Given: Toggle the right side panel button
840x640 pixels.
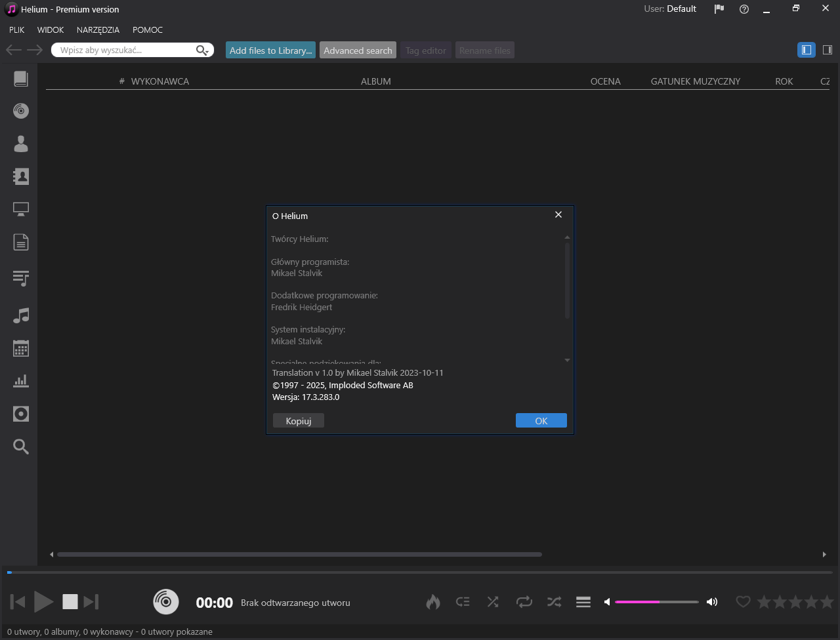Looking at the screenshot, I should [x=827, y=50].
